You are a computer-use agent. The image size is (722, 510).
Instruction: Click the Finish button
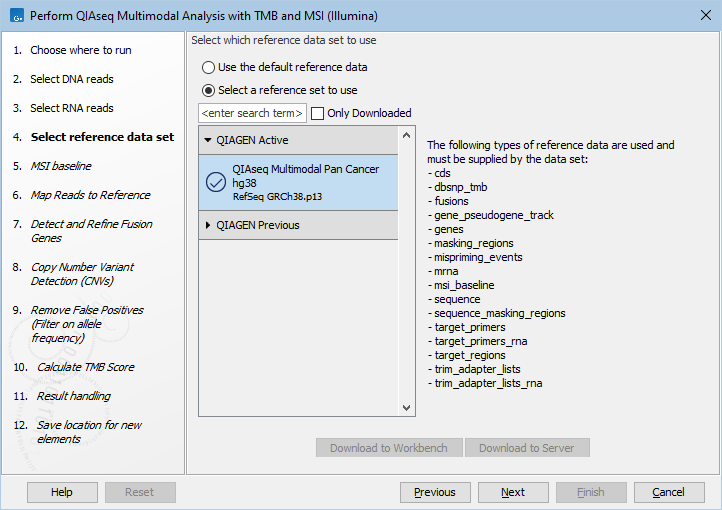[x=591, y=492]
